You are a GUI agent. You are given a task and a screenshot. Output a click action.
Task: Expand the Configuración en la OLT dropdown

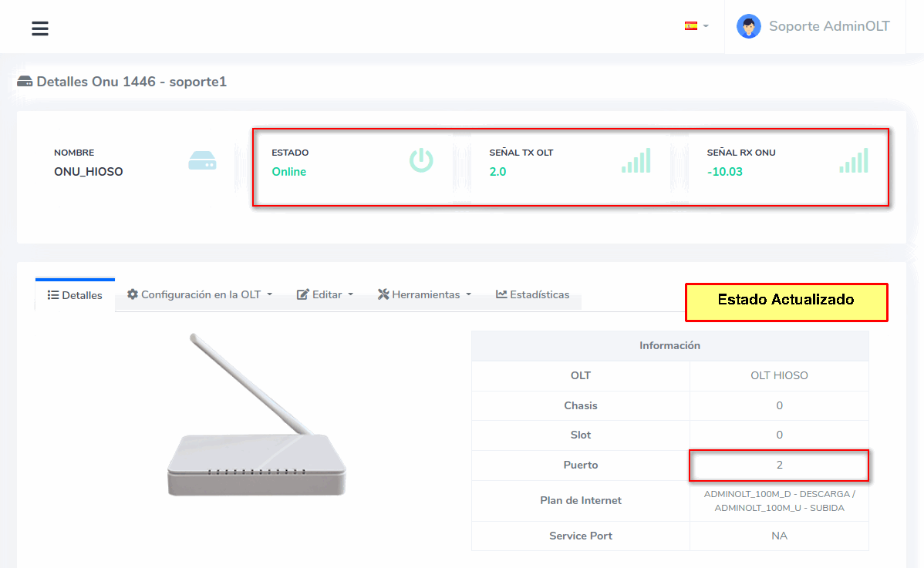coord(200,294)
